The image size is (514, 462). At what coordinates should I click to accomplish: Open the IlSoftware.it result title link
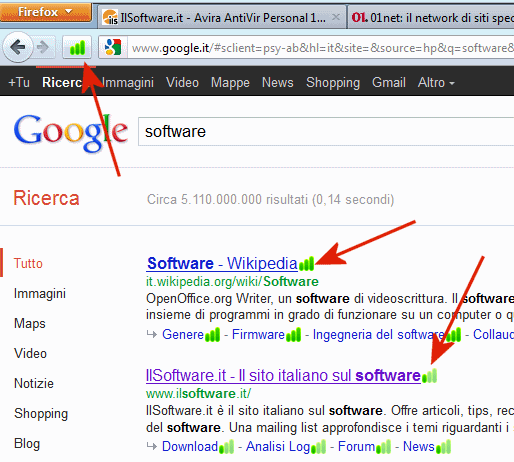(x=283, y=376)
